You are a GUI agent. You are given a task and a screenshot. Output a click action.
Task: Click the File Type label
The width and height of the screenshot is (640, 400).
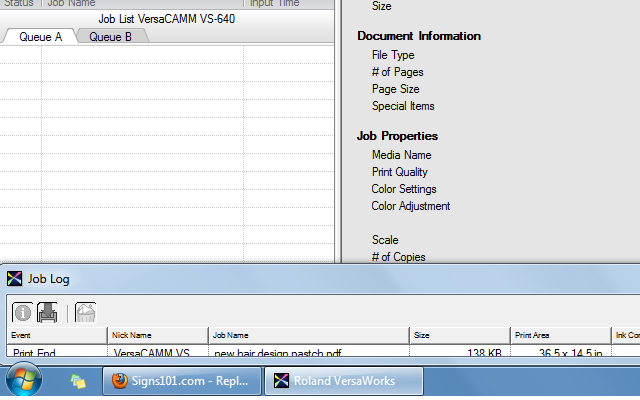click(x=393, y=55)
